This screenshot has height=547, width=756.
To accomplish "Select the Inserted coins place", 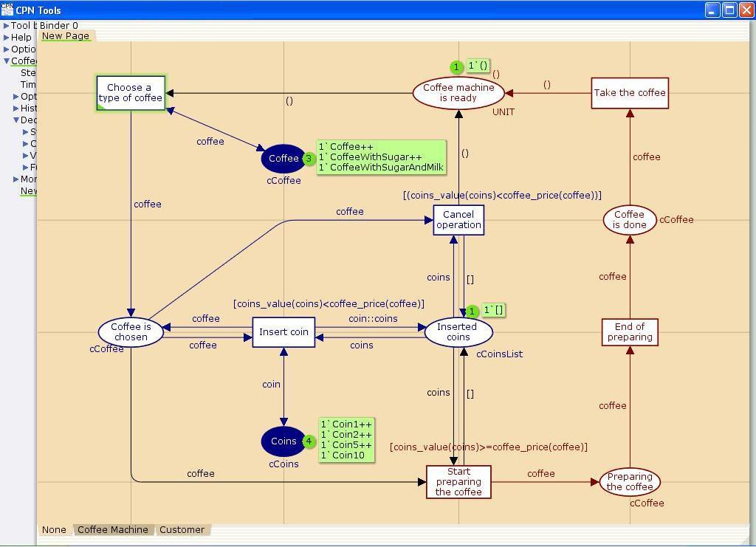I will (458, 332).
